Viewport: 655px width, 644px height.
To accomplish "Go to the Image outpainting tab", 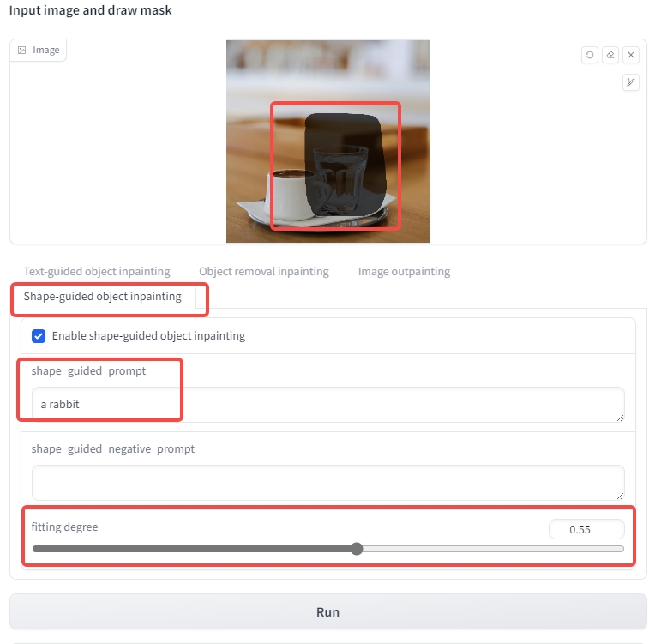I will [x=404, y=271].
